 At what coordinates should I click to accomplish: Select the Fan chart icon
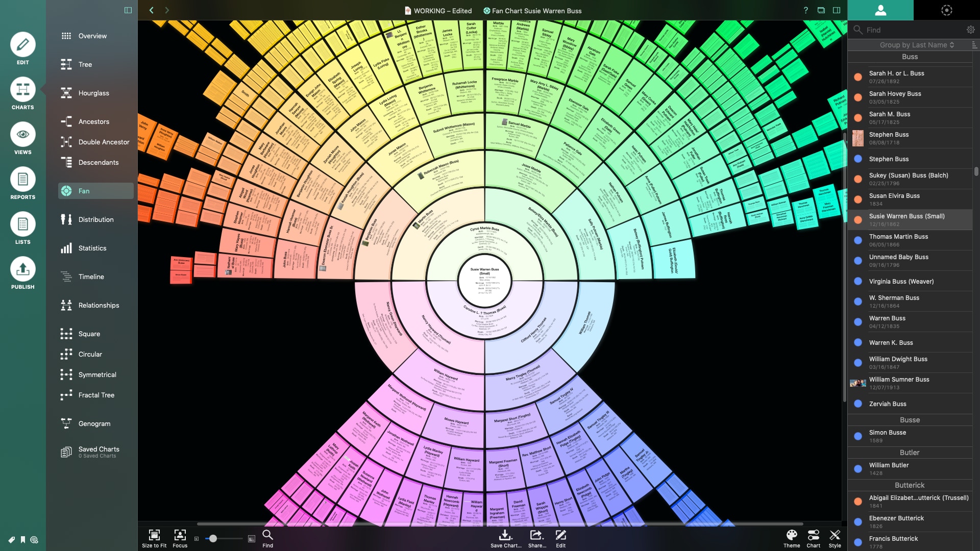[66, 191]
